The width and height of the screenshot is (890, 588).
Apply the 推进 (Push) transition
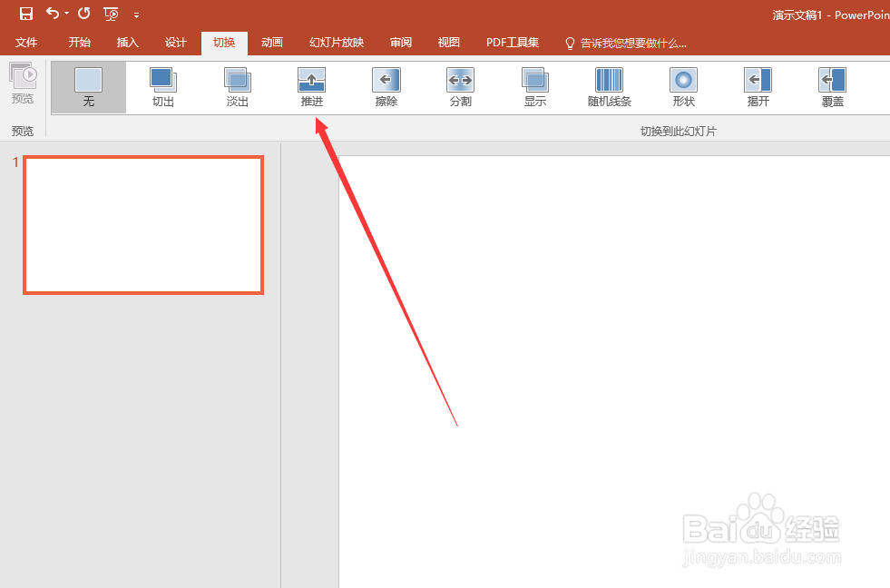pyautogui.click(x=311, y=87)
